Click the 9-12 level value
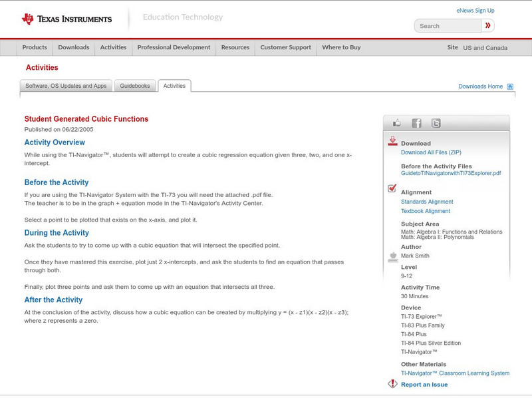Image resolution: width=532 pixels, height=398 pixels. [x=406, y=276]
